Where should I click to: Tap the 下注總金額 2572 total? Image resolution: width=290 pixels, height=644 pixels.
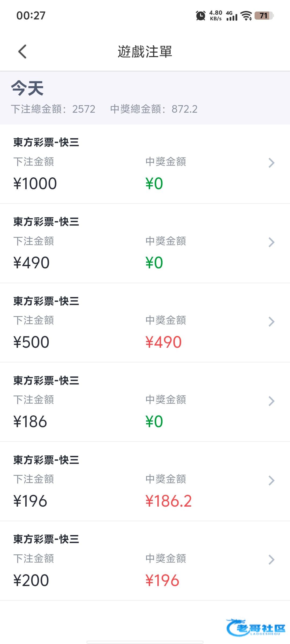coord(53,109)
